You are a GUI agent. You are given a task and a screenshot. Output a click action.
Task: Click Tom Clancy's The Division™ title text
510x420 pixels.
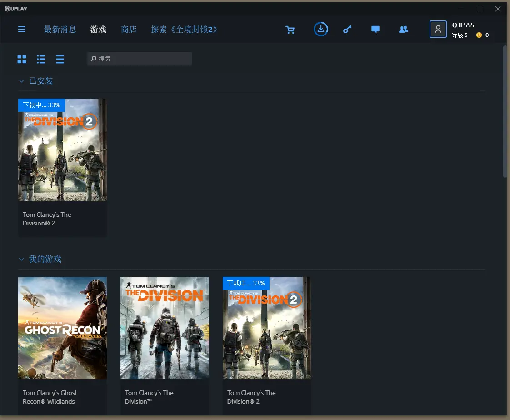[x=149, y=397]
